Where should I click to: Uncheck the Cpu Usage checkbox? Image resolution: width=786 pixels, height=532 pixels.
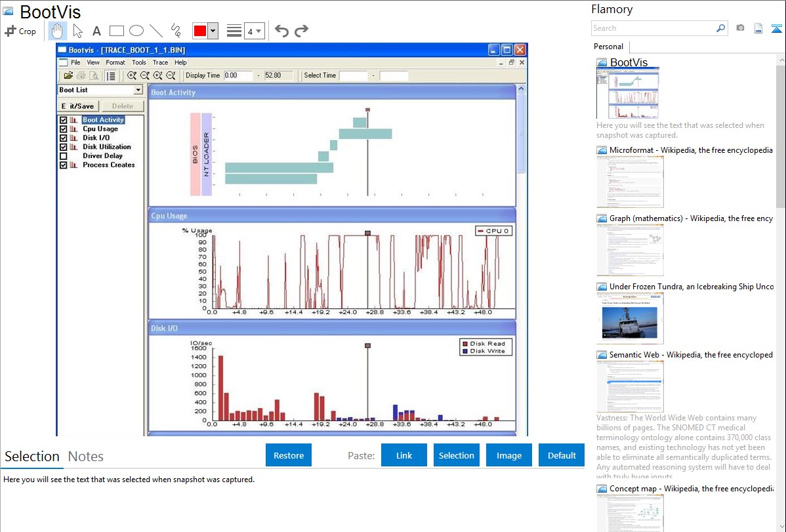(x=63, y=129)
